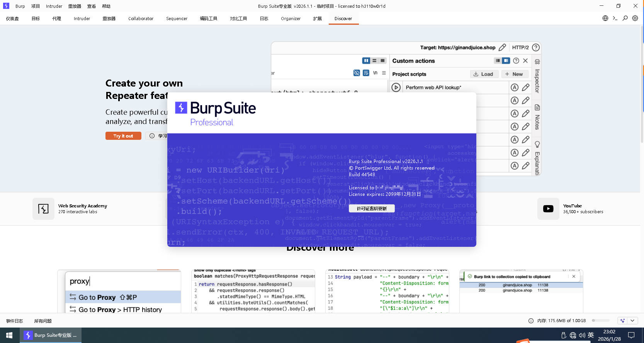
Task: Click the YouTube play icon
Action: pyautogui.click(x=548, y=209)
